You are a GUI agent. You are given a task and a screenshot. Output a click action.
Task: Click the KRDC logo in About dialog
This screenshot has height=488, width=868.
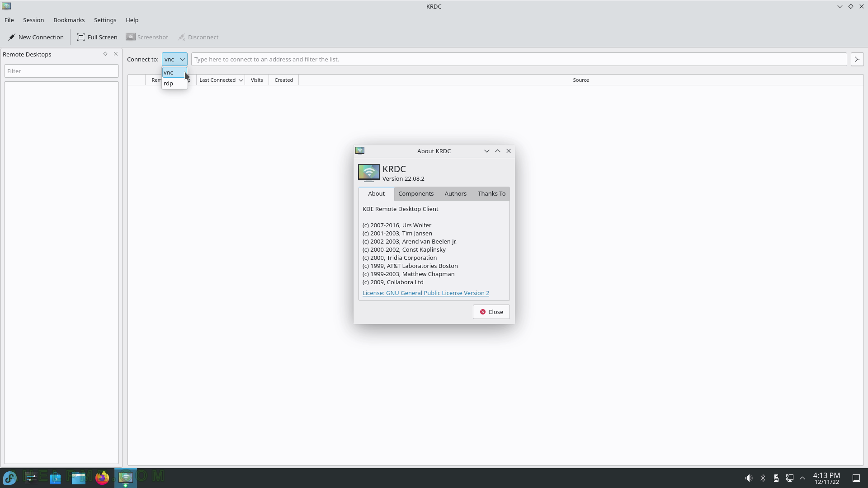[369, 173]
